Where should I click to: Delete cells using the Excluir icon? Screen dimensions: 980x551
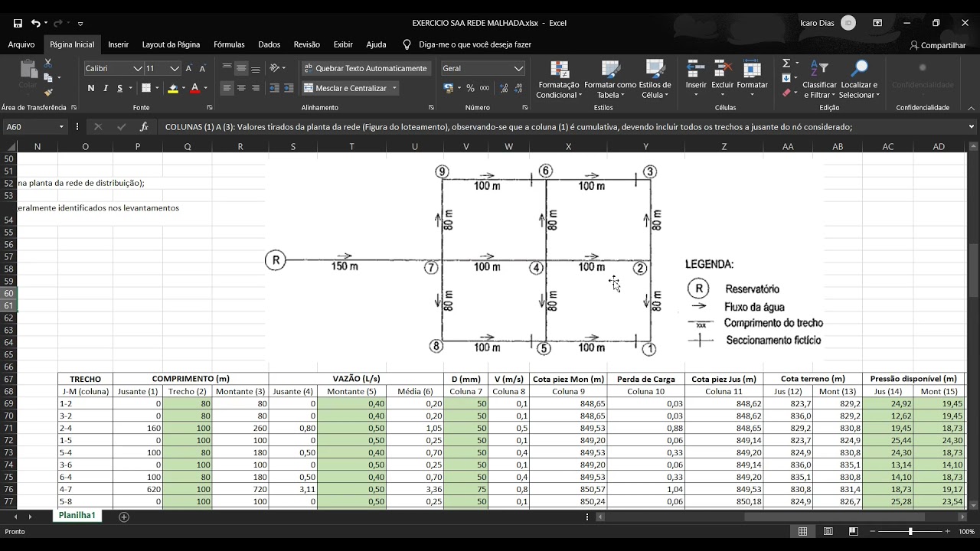[722, 75]
